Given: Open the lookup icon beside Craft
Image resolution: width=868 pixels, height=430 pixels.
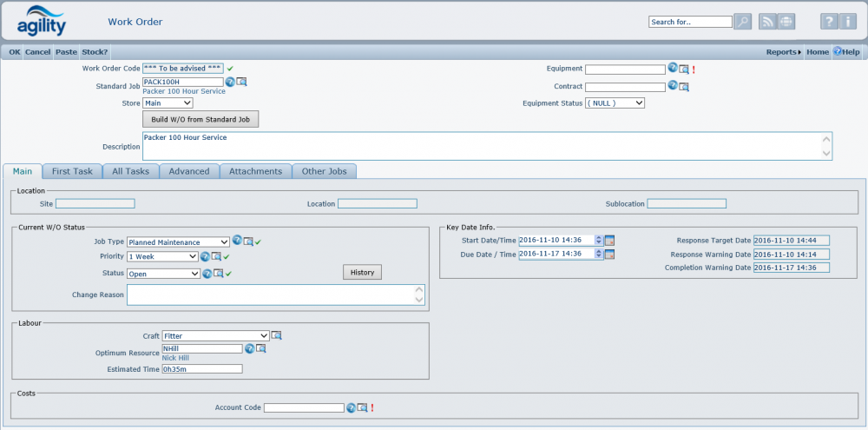Looking at the screenshot, I should tap(277, 335).
